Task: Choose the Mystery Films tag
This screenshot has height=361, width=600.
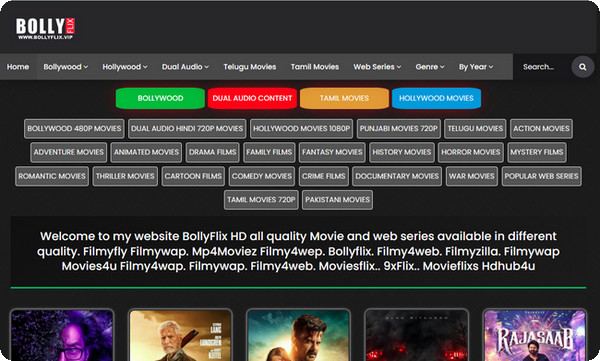Action: pos(536,152)
